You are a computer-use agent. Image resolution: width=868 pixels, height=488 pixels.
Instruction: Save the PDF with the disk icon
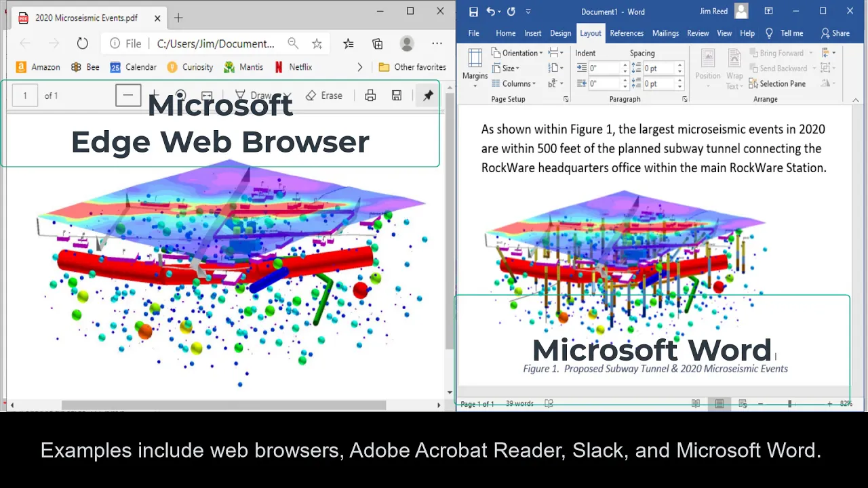point(397,96)
